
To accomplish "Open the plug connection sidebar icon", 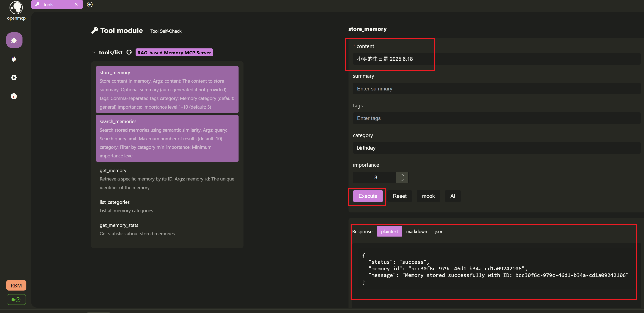I will coord(14,59).
